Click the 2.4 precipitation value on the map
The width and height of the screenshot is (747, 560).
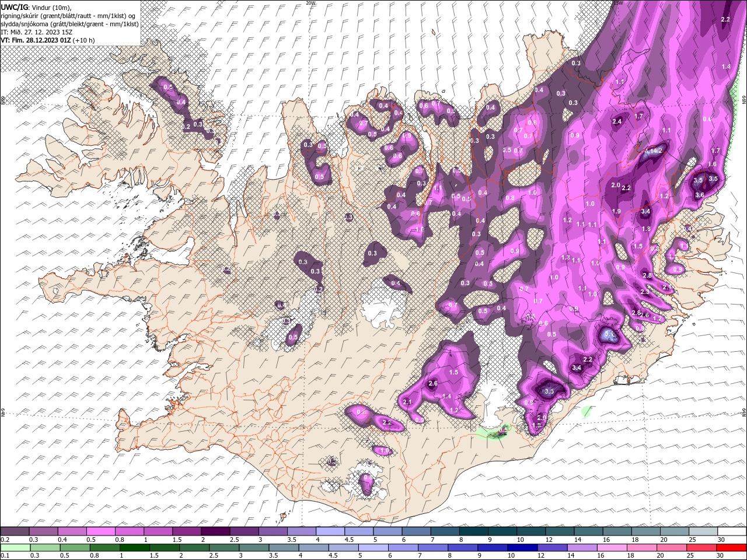point(617,121)
